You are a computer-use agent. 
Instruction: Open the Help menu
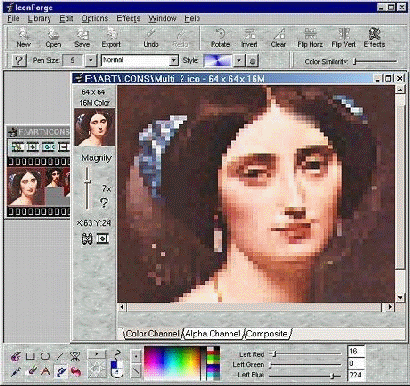(192, 18)
